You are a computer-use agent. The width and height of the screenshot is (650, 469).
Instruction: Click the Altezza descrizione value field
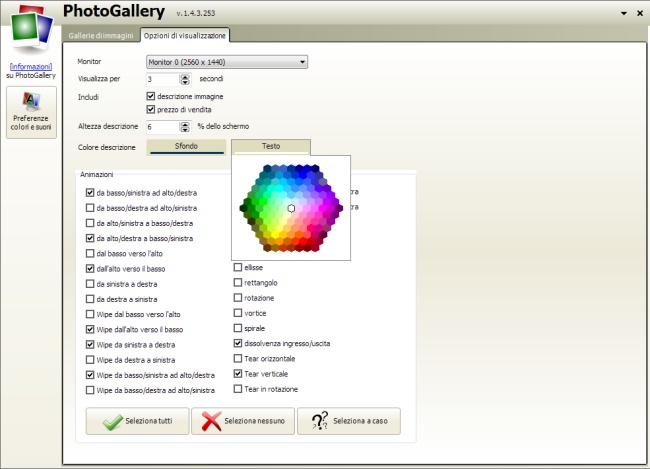click(x=162, y=127)
